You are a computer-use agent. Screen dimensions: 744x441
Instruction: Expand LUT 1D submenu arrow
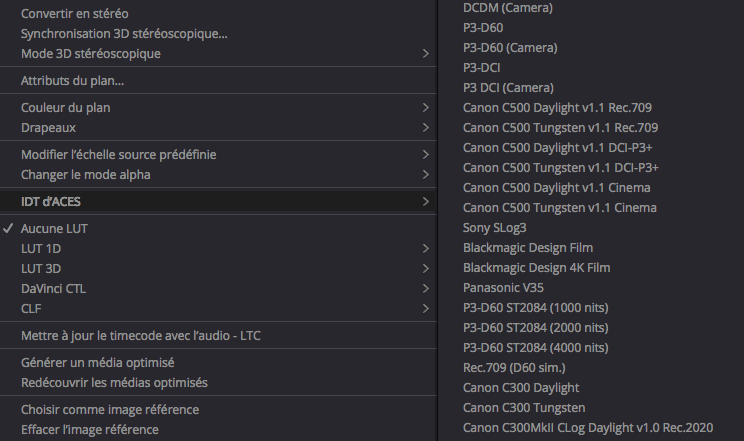pyautogui.click(x=426, y=249)
